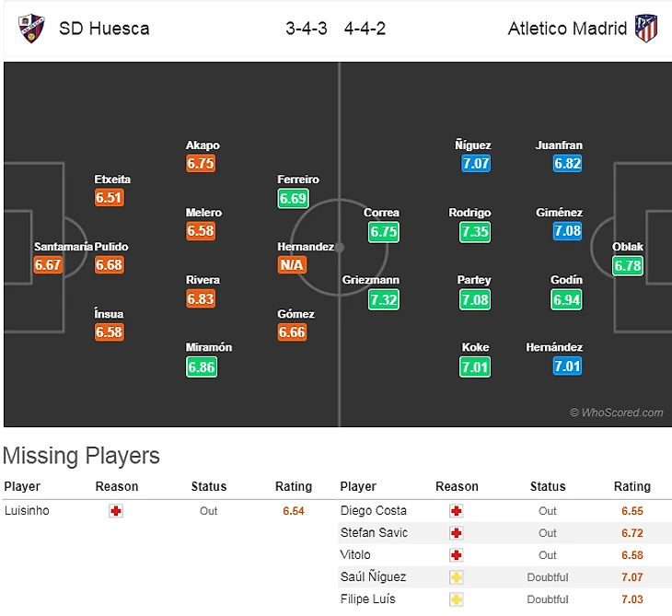The height and width of the screenshot is (616, 672).
Task: Click the Atletico Madrid team name
Action: [x=567, y=29]
